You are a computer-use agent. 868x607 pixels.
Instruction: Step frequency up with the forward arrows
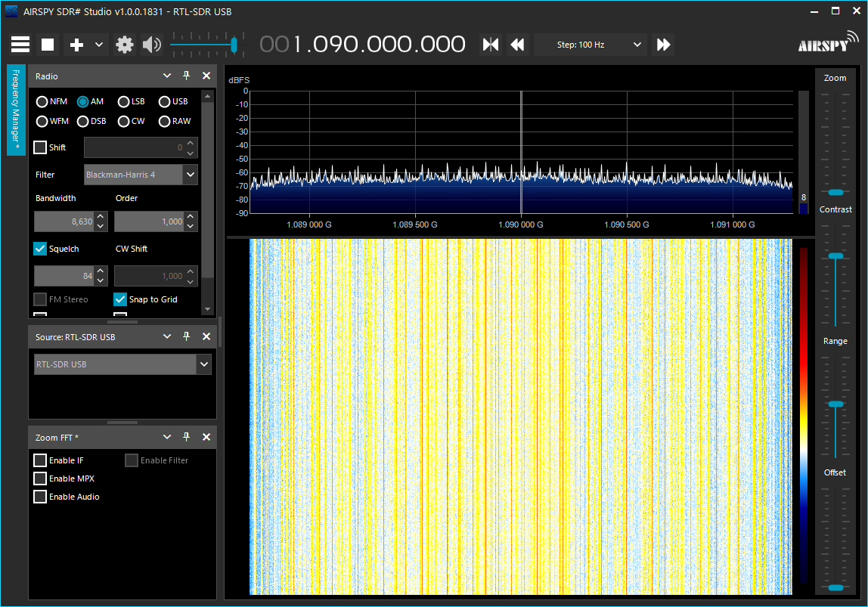663,45
